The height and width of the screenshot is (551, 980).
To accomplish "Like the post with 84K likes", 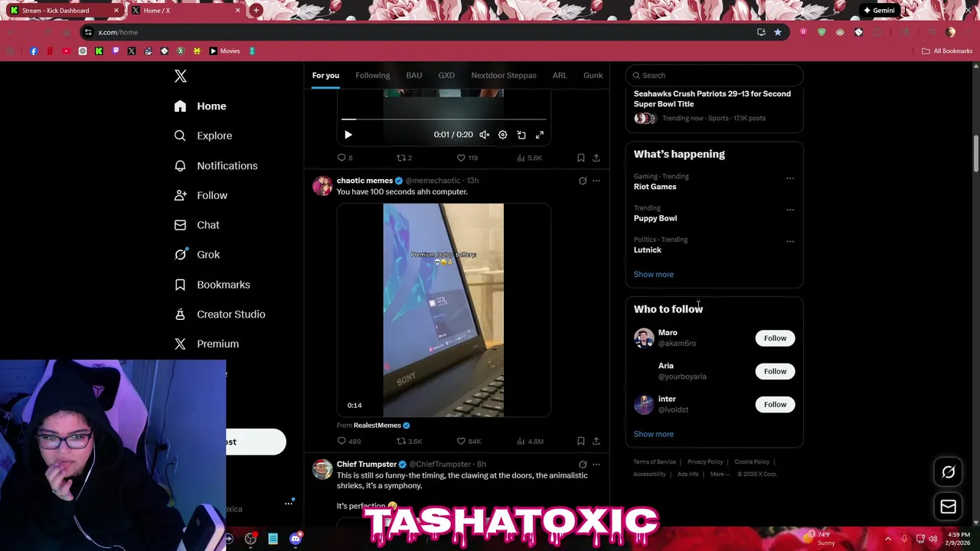I will click(469, 442).
